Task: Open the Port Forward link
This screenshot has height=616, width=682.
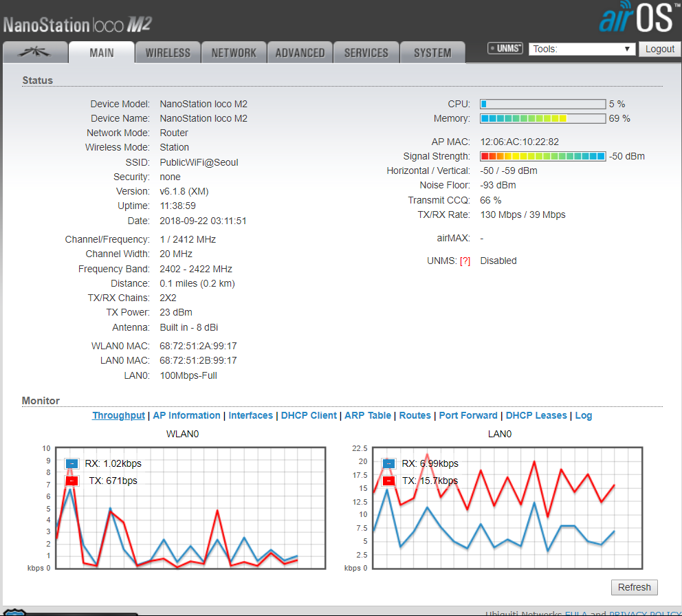Action: tap(468, 415)
